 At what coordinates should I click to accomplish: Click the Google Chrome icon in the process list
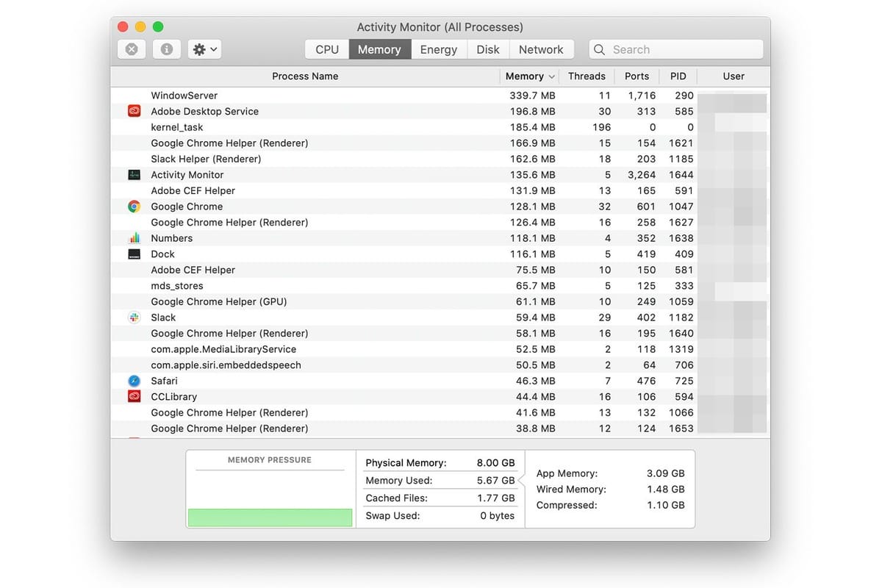[x=133, y=207]
